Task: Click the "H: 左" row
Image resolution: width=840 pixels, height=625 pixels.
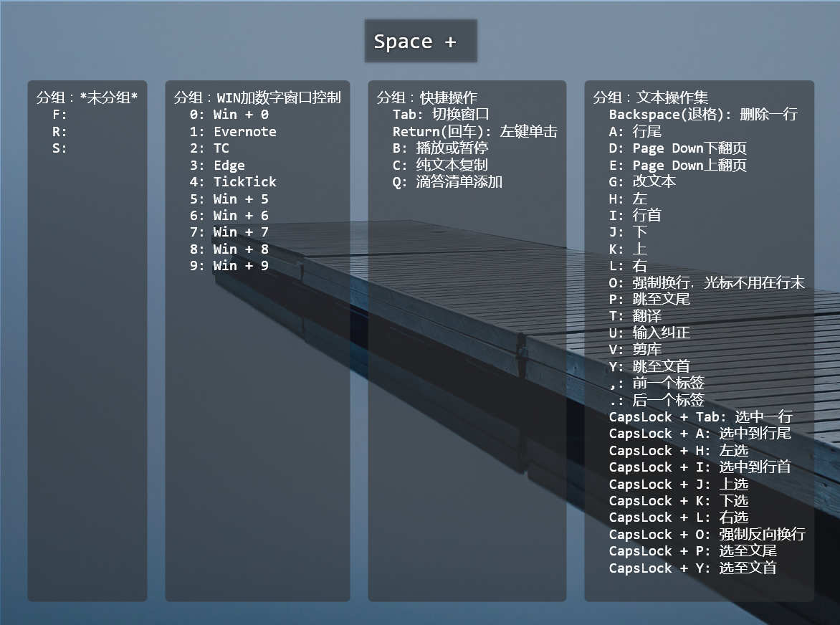Action: pos(628,199)
